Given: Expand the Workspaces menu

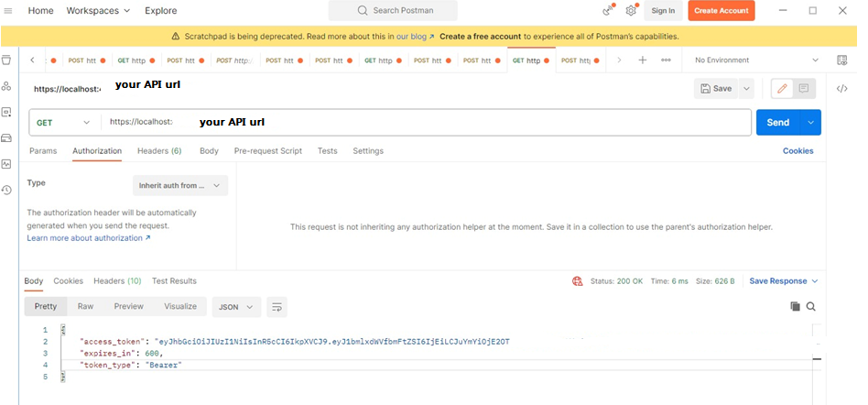Looking at the screenshot, I should tap(98, 10).
